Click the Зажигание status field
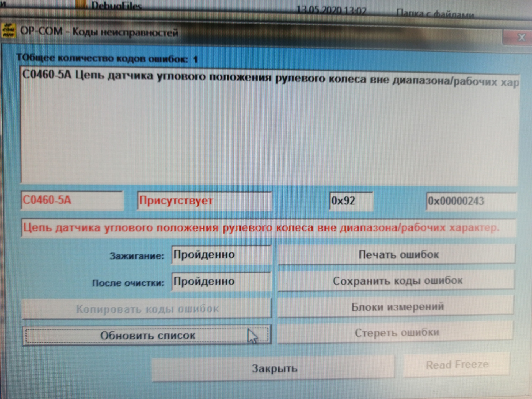Image resolution: width=532 pixels, height=399 pixels. [x=221, y=255]
